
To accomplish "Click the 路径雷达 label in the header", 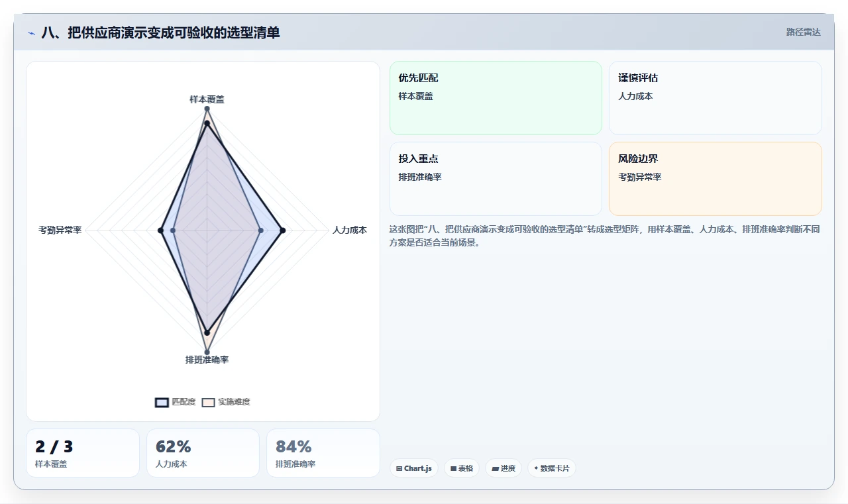I will tap(803, 32).
